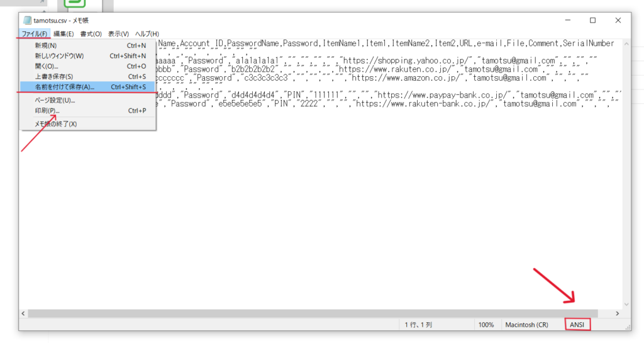
Task: Click the horizontal scrollbar left arrow
Action: point(25,313)
